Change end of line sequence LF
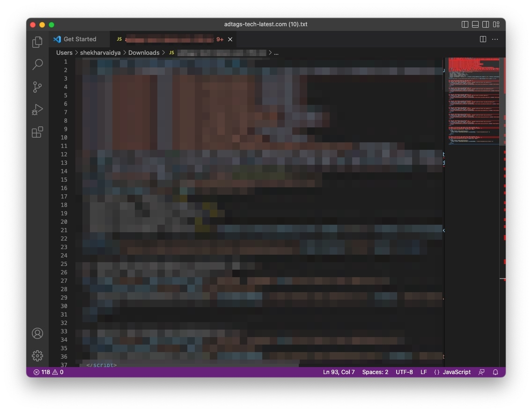The width and height of the screenshot is (532, 412). pos(423,372)
